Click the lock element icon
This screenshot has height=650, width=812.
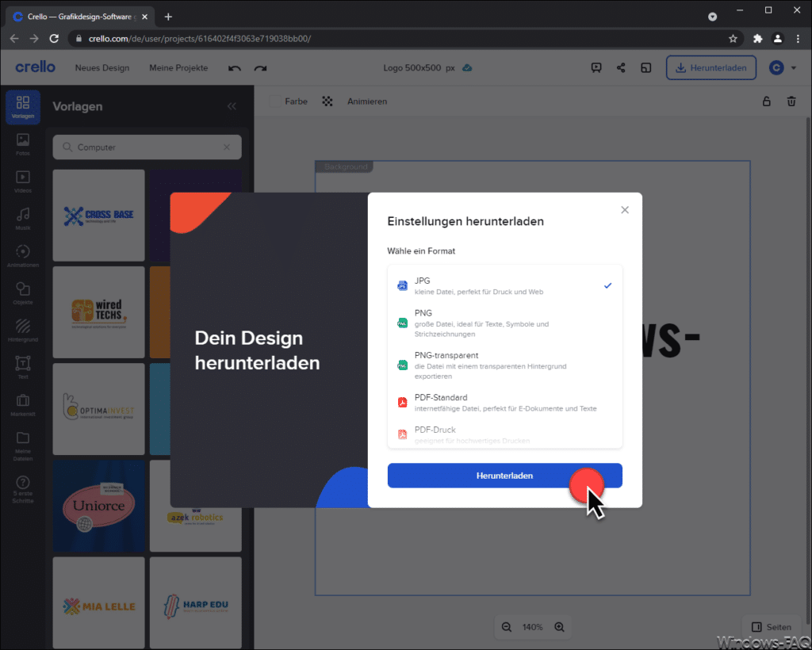pyautogui.click(x=767, y=101)
